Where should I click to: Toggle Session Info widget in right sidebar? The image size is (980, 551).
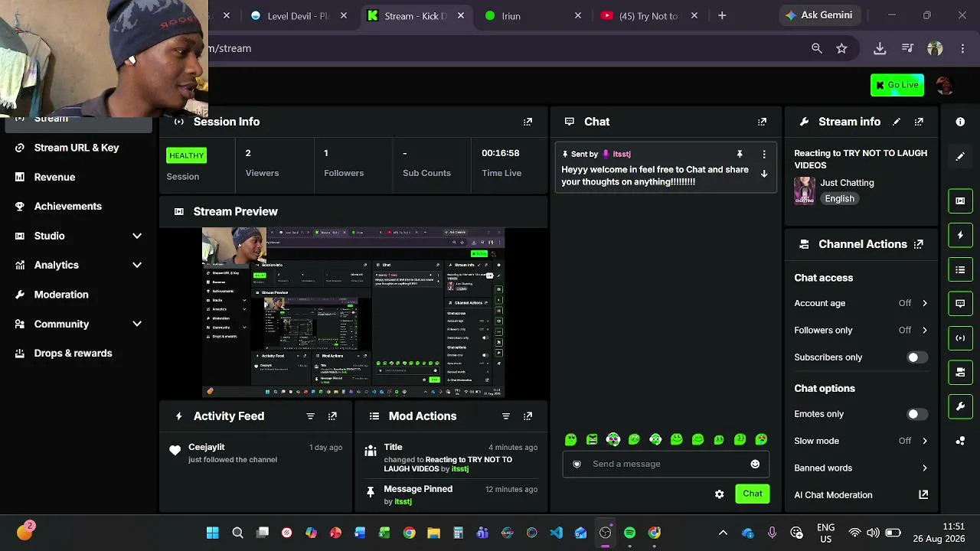coord(960,338)
